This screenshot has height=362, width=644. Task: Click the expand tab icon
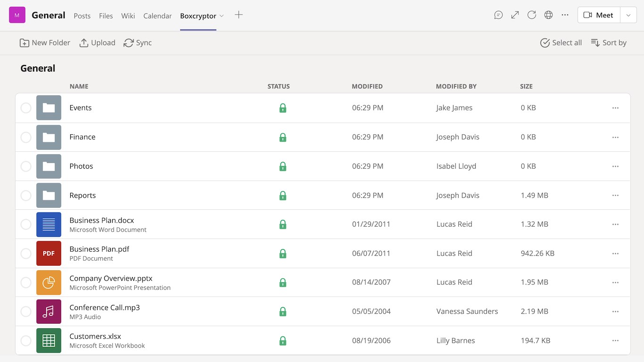(x=515, y=15)
